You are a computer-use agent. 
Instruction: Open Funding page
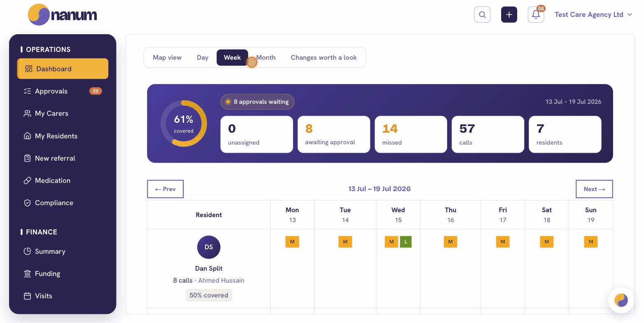point(63,274)
